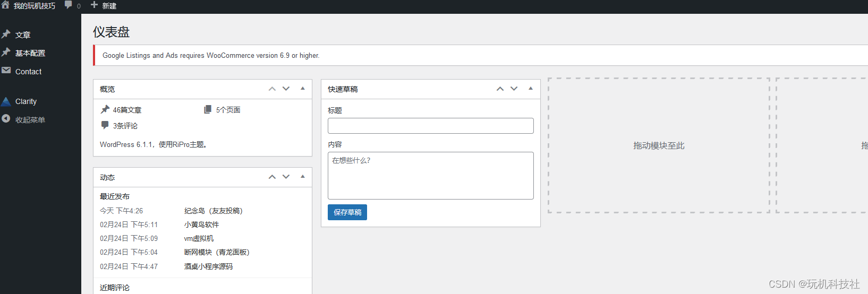
Task: Open the 46篇文章 link
Action: [127, 110]
